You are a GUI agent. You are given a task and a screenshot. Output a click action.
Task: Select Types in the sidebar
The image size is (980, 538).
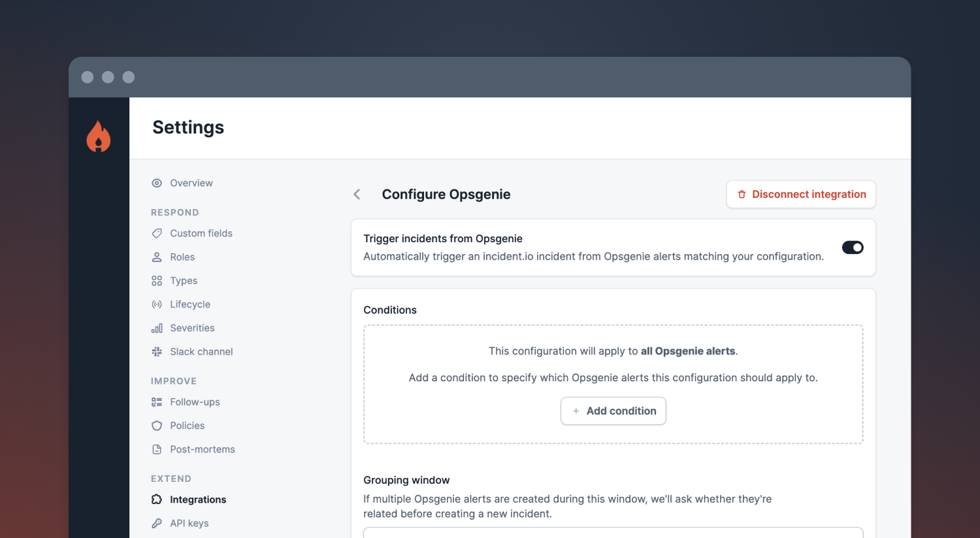(184, 281)
